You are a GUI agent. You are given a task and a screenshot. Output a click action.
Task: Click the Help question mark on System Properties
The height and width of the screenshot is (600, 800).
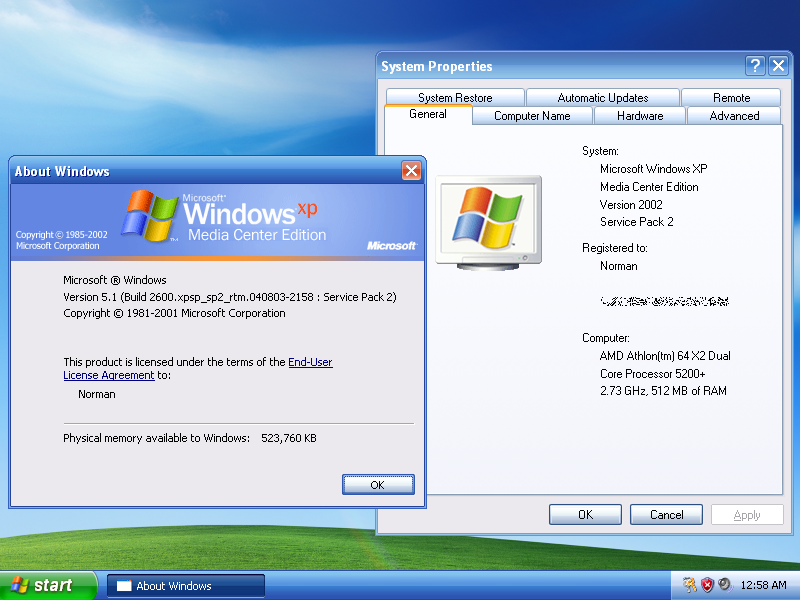(x=754, y=65)
